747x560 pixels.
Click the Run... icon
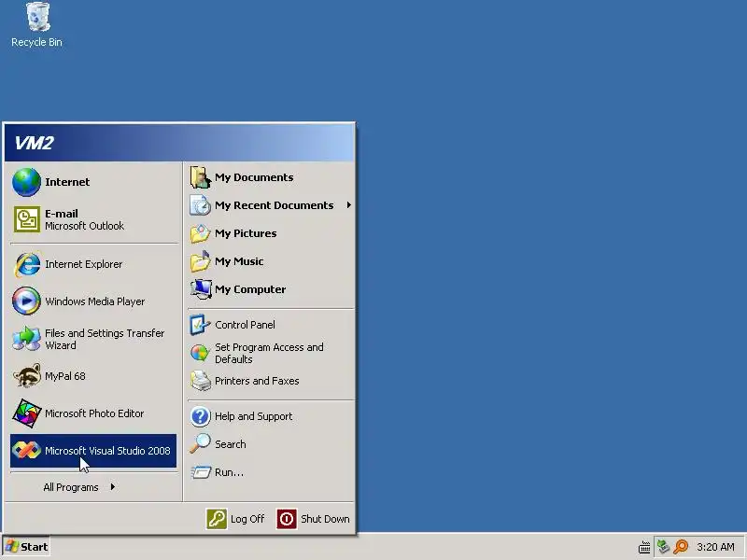[x=201, y=472]
